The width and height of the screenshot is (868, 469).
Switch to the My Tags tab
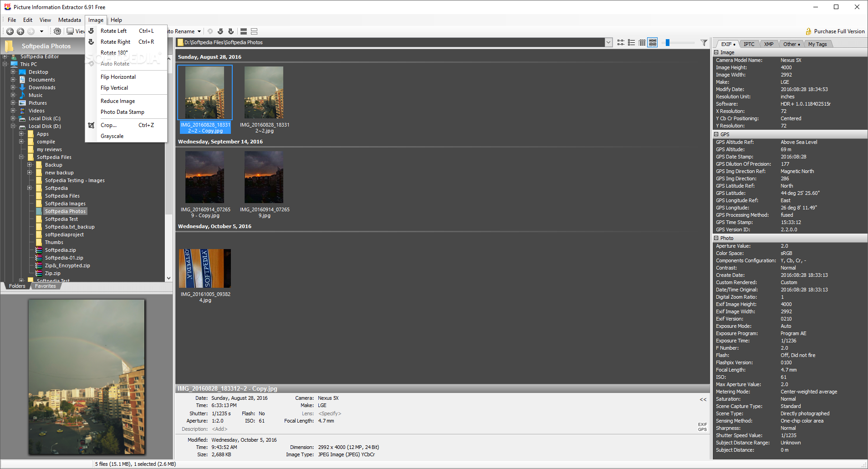(817, 44)
